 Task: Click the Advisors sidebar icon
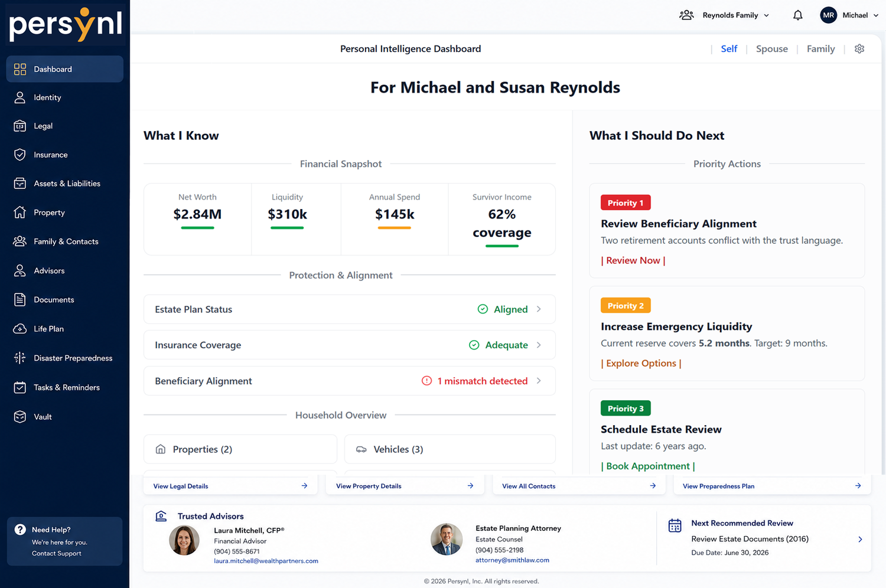pyautogui.click(x=20, y=270)
